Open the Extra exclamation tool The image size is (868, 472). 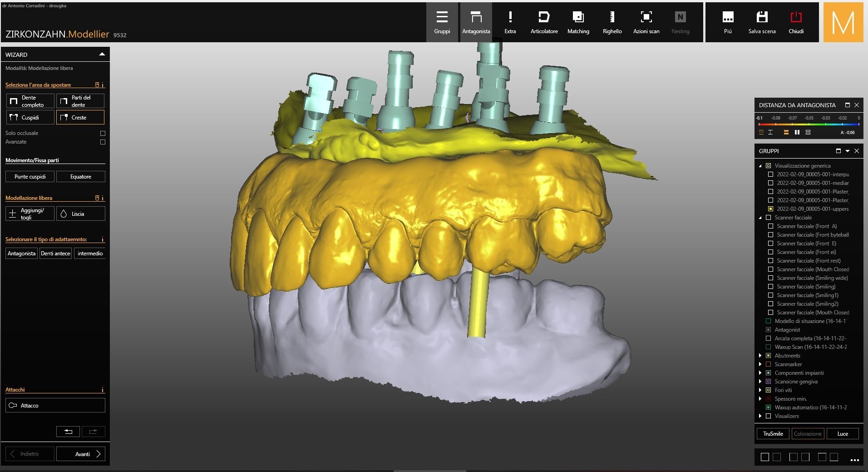pos(510,22)
